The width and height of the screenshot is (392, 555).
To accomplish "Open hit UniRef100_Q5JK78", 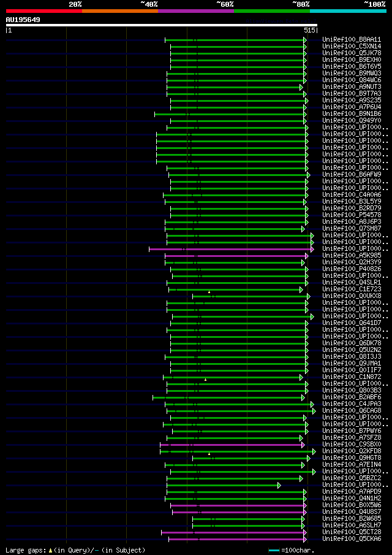I will click(352, 53).
